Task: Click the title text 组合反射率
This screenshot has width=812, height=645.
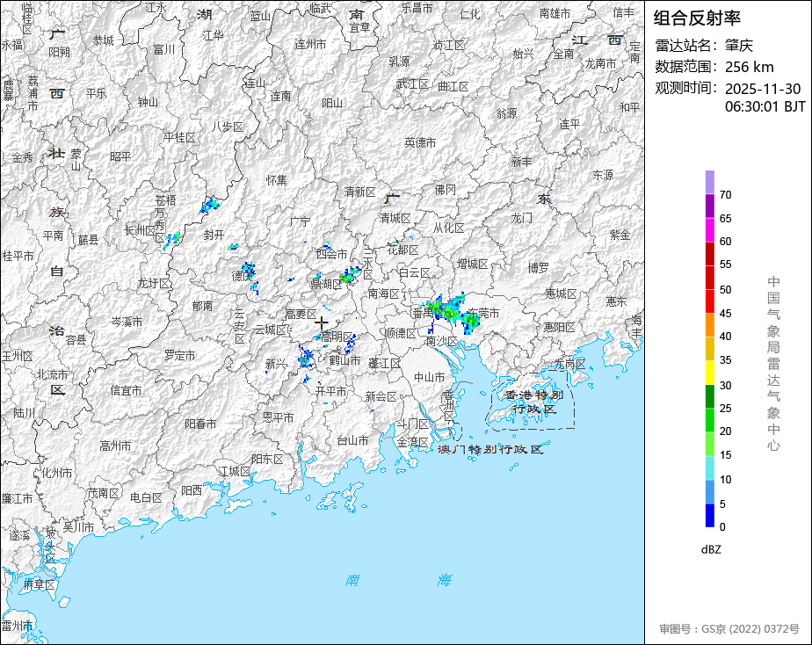Action: pyautogui.click(x=697, y=18)
